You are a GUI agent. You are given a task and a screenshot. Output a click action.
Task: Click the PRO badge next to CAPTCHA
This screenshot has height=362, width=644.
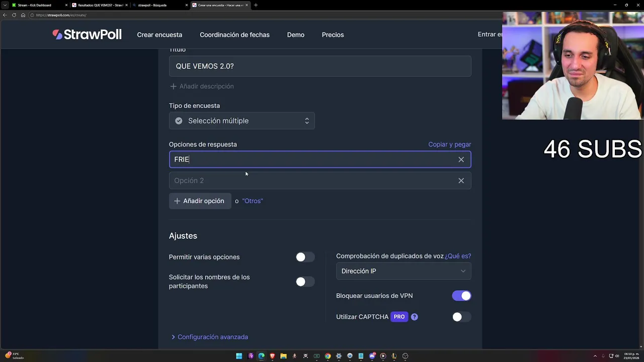[399, 317]
